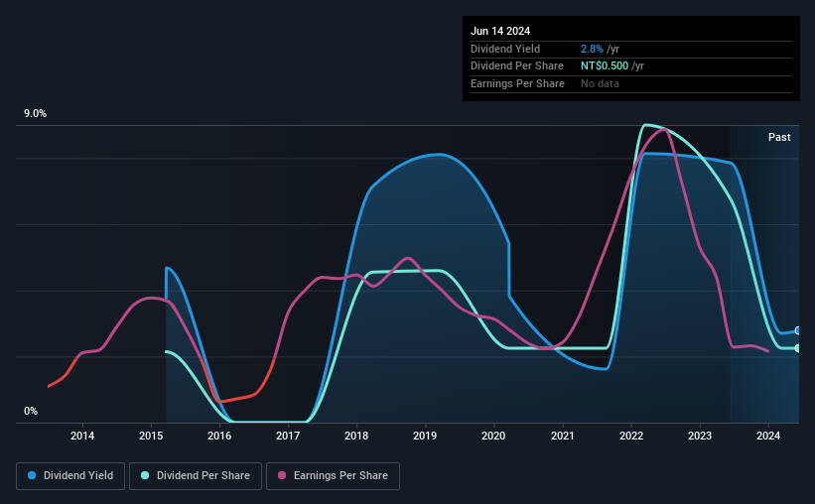The width and height of the screenshot is (815, 504).
Task: Click the blue Dividend Yield endpoint marker
Action: [798, 330]
